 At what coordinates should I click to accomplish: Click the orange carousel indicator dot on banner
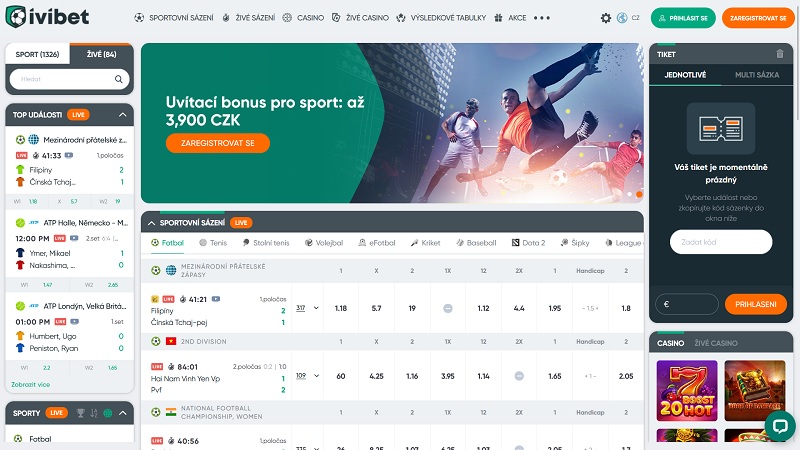click(639, 194)
